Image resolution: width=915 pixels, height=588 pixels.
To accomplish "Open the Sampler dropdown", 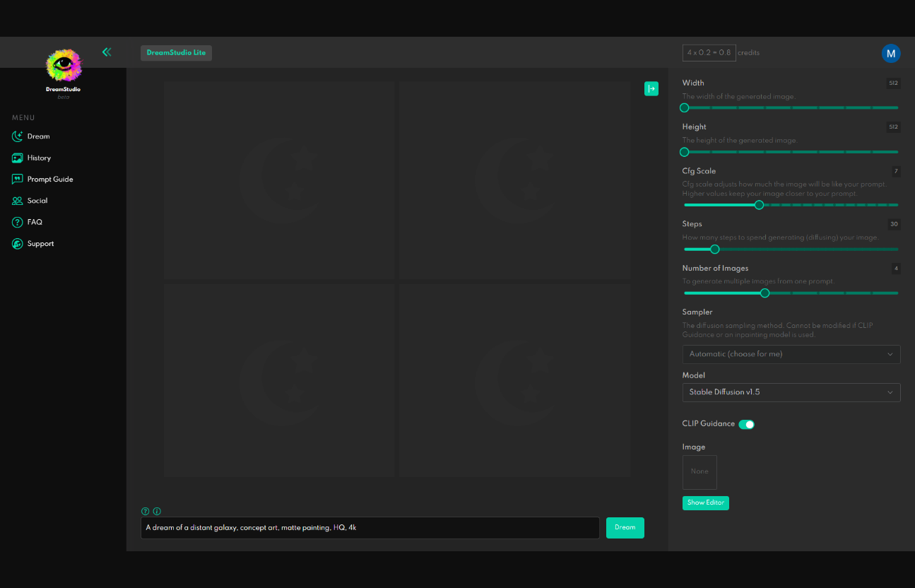I will pyautogui.click(x=791, y=354).
